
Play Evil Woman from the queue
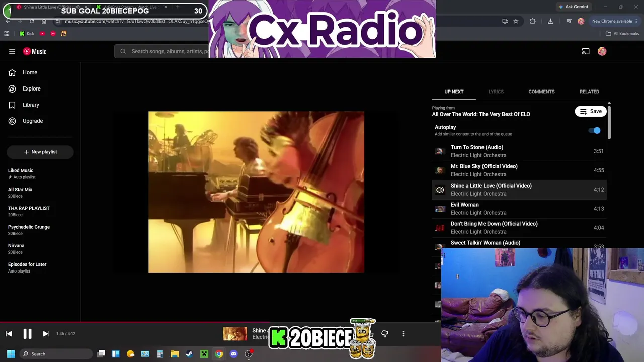[519, 209]
